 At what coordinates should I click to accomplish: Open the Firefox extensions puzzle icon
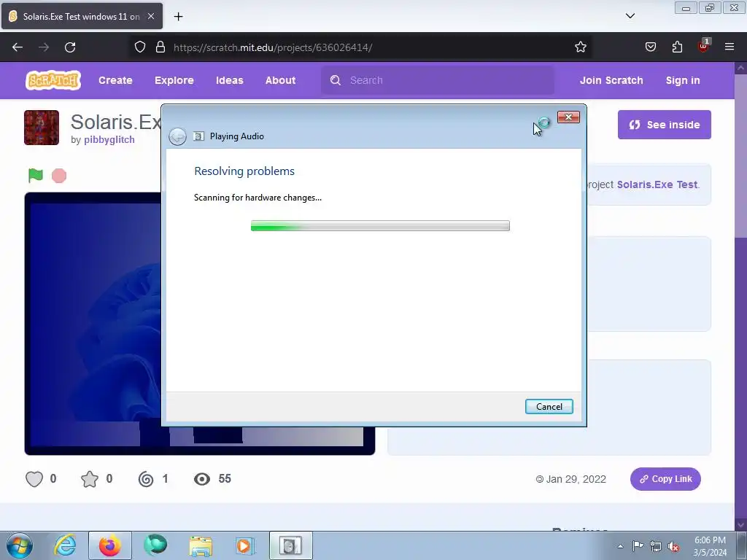(x=677, y=47)
